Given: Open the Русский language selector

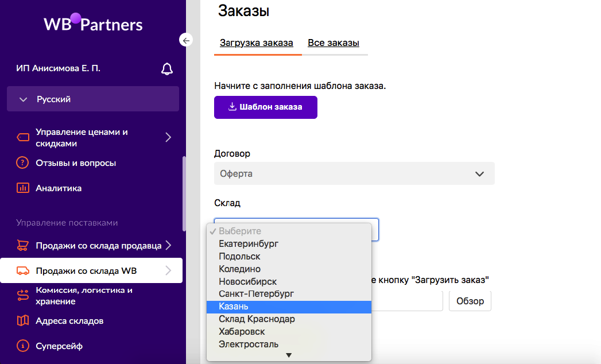Looking at the screenshot, I should pos(93,99).
